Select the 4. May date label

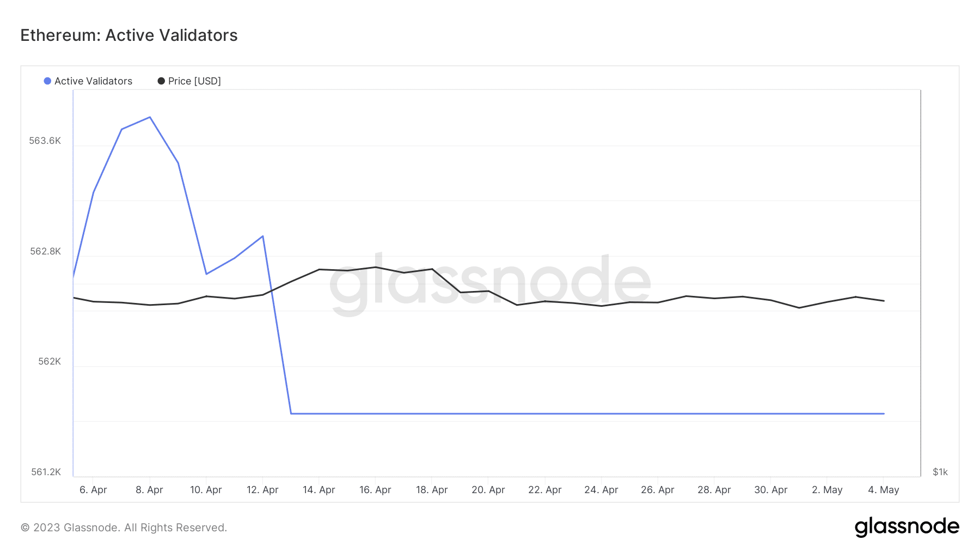click(x=884, y=490)
